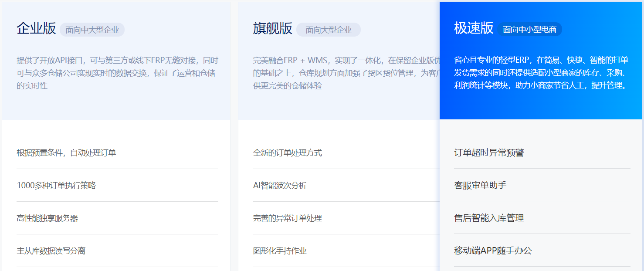Click the 企业版 open API description text
Viewport: 644px width, 271px height.
point(117,73)
